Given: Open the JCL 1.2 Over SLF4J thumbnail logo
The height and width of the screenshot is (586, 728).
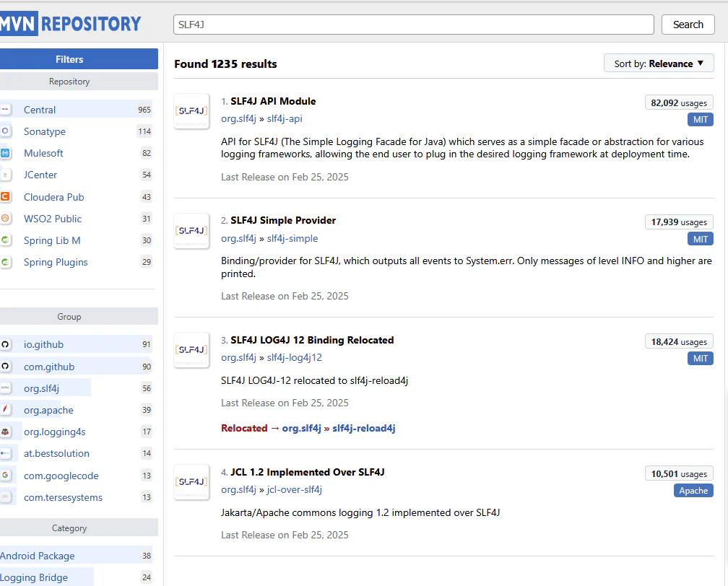Looking at the screenshot, I should 191,483.
